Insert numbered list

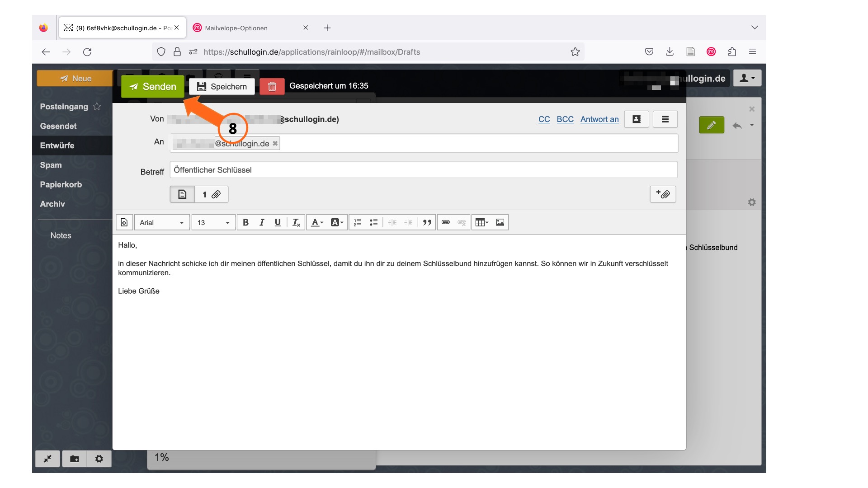click(x=357, y=222)
